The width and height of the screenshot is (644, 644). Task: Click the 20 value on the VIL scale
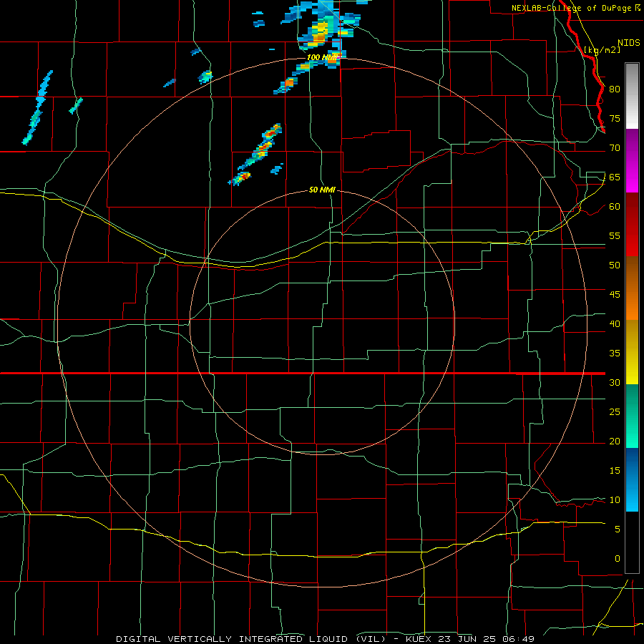tap(615, 441)
